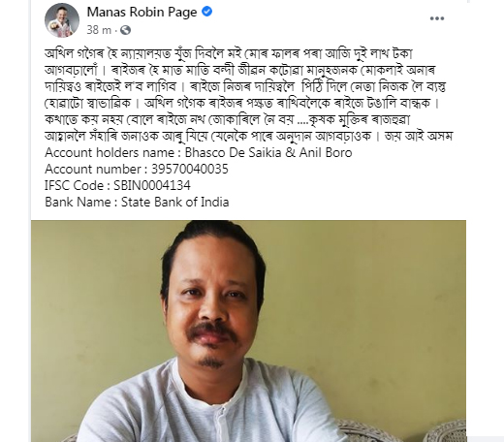
Task: Open the attached photo of the man
Action: click(248, 331)
